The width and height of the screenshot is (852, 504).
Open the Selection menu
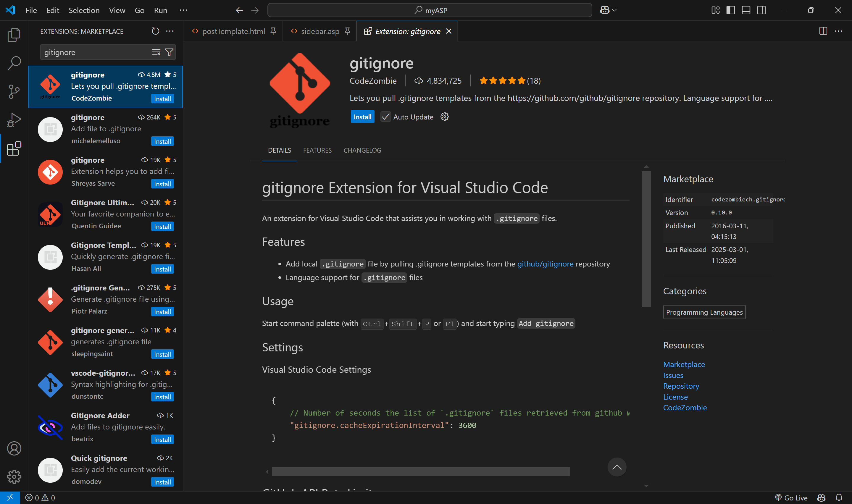click(84, 10)
